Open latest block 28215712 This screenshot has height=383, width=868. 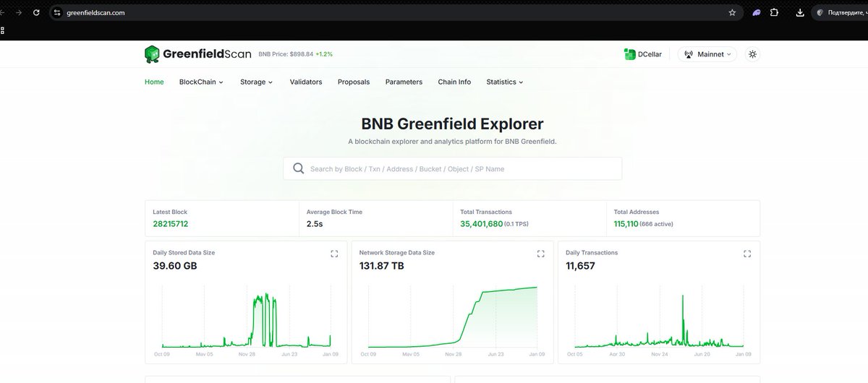click(x=171, y=224)
